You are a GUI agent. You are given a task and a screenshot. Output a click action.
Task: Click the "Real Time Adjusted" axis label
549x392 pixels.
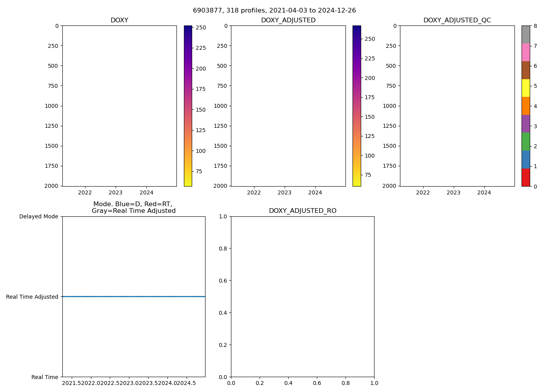click(32, 297)
